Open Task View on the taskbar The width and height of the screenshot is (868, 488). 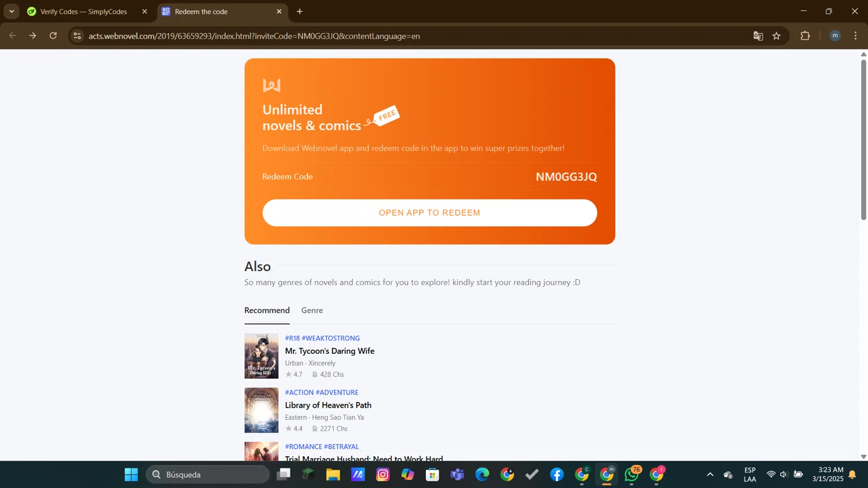point(283,475)
